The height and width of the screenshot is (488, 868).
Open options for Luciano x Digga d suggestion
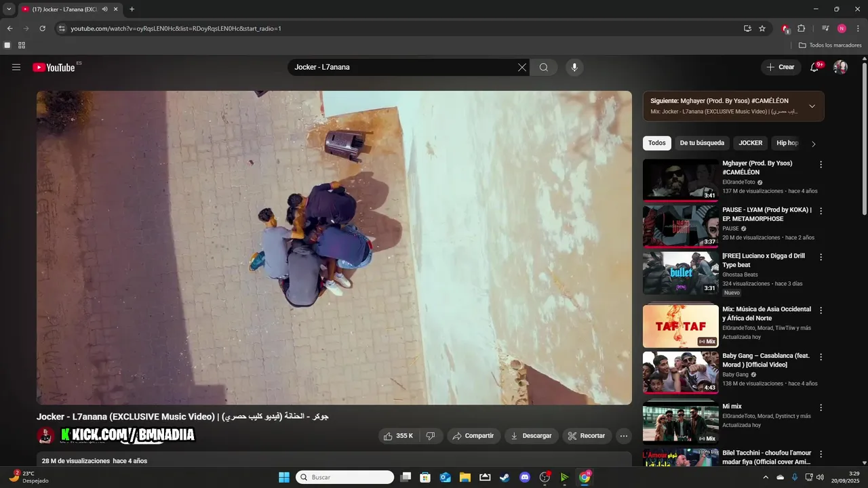click(x=821, y=258)
